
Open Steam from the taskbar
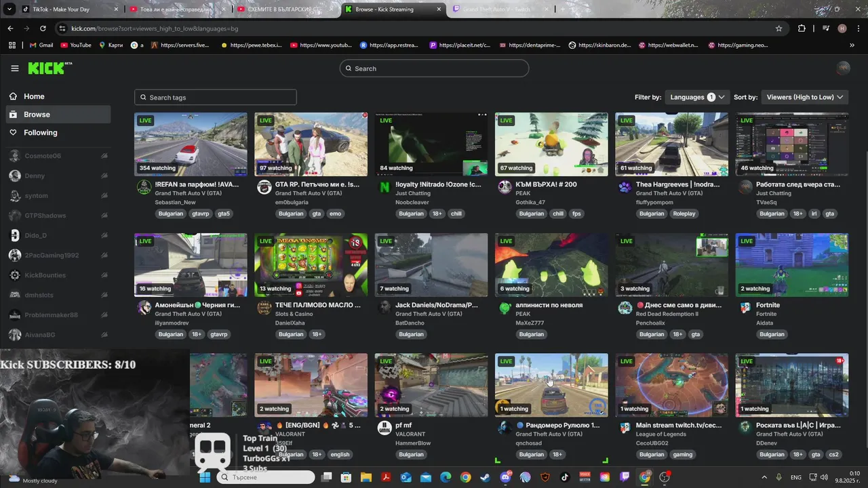pyautogui.click(x=486, y=477)
